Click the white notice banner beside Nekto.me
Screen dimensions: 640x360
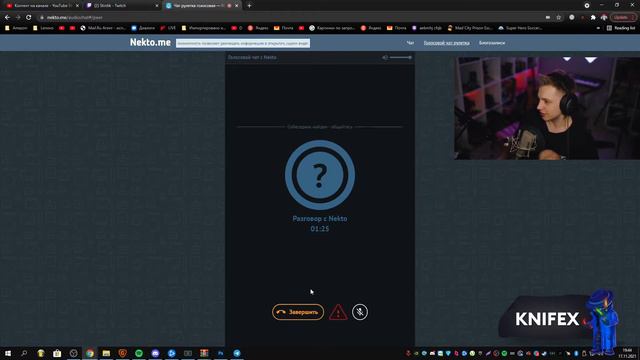click(x=243, y=43)
